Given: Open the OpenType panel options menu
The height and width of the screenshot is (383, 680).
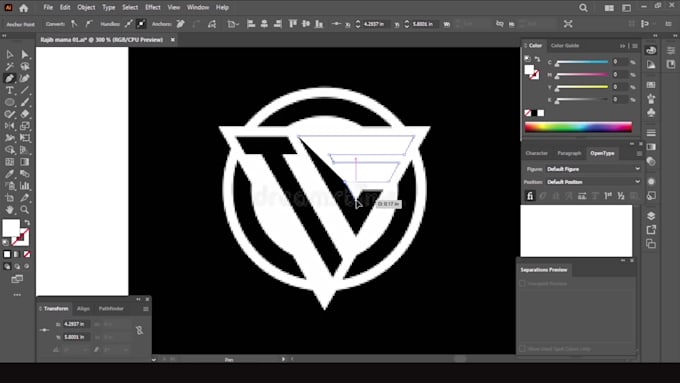Looking at the screenshot, I should coord(639,153).
